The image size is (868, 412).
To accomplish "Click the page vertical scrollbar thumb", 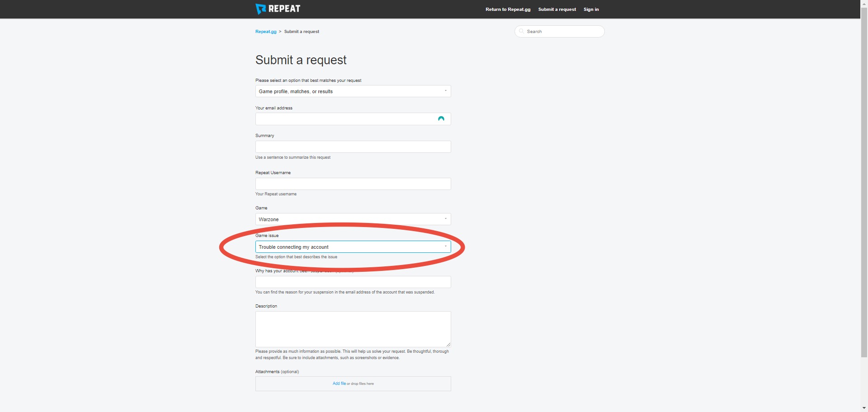I will click(864, 181).
